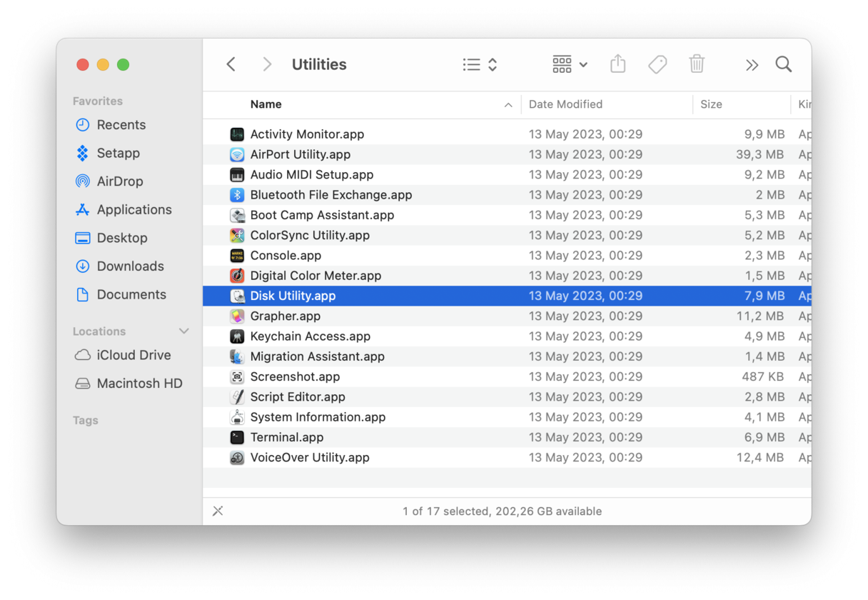Open the Share icon in the toolbar
Screen dimensions: 868x600
tap(618, 64)
